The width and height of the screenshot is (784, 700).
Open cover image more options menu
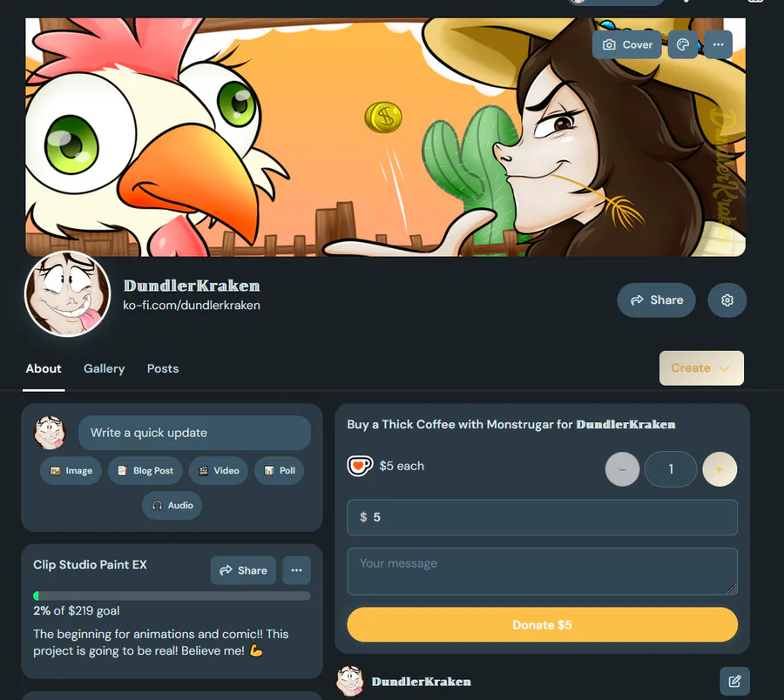tap(719, 45)
